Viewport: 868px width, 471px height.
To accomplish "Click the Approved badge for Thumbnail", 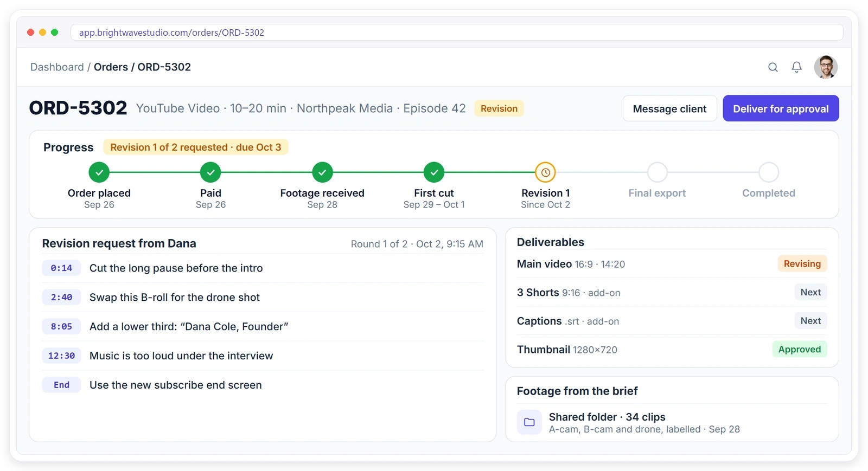I will [799, 349].
